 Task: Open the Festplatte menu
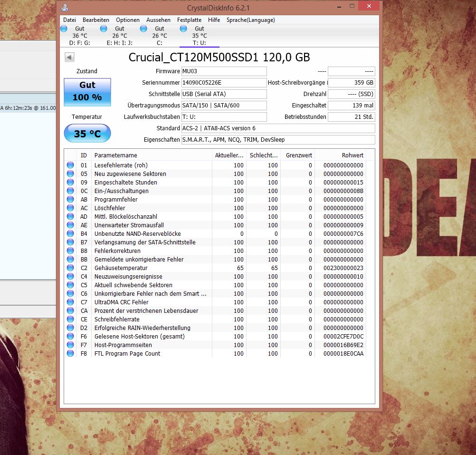click(x=189, y=20)
